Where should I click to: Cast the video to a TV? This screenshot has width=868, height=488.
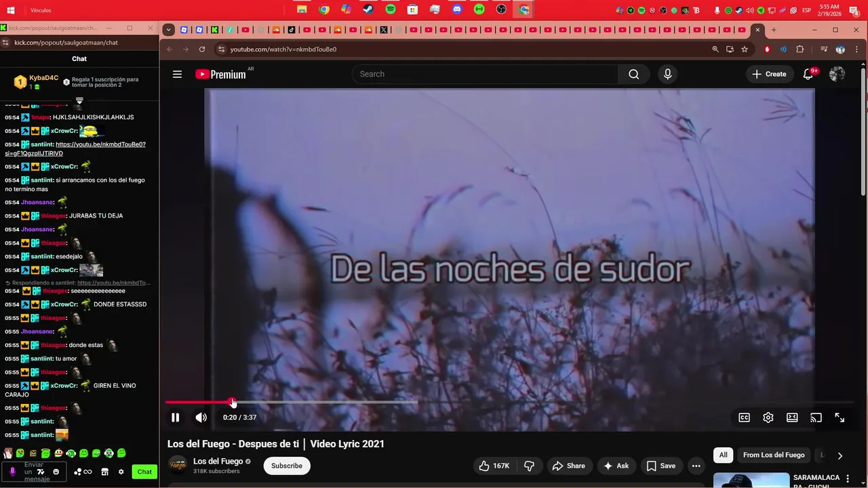[x=816, y=418]
